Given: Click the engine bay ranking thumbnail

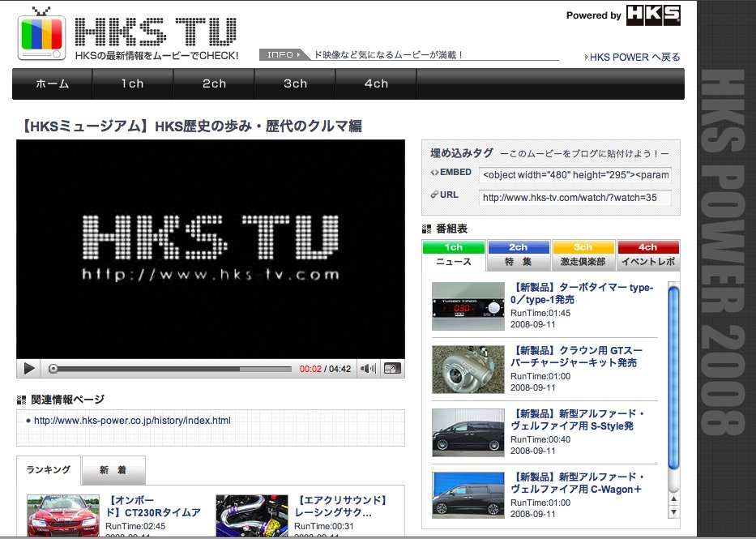Looking at the screenshot, I should (x=252, y=516).
